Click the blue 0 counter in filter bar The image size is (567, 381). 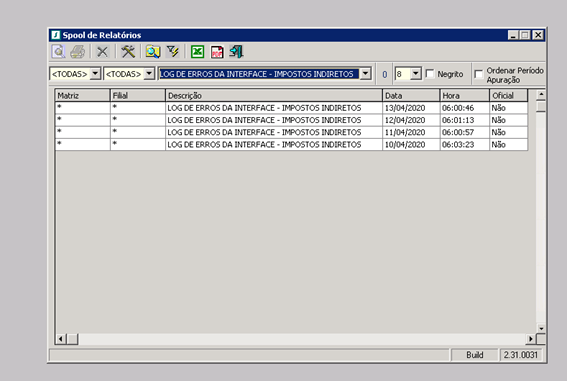click(x=384, y=74)
